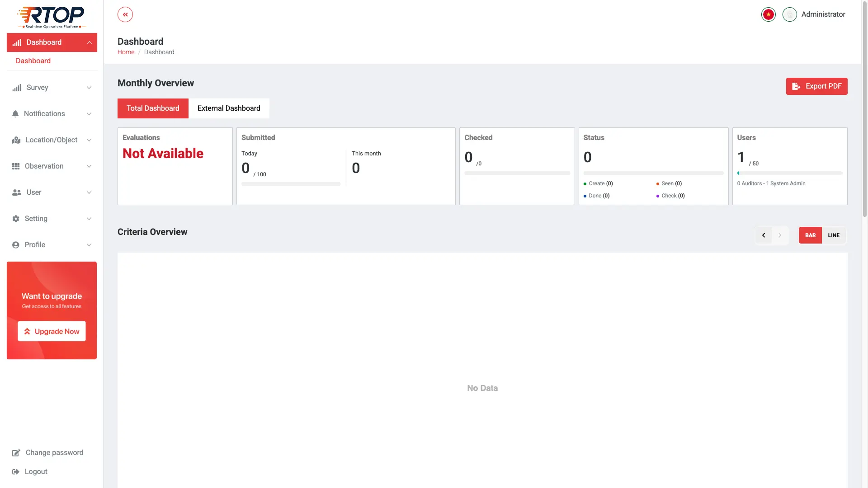Select the Total Dashboard tab
This screenshot has width=868, height=488.
[153, 108]
